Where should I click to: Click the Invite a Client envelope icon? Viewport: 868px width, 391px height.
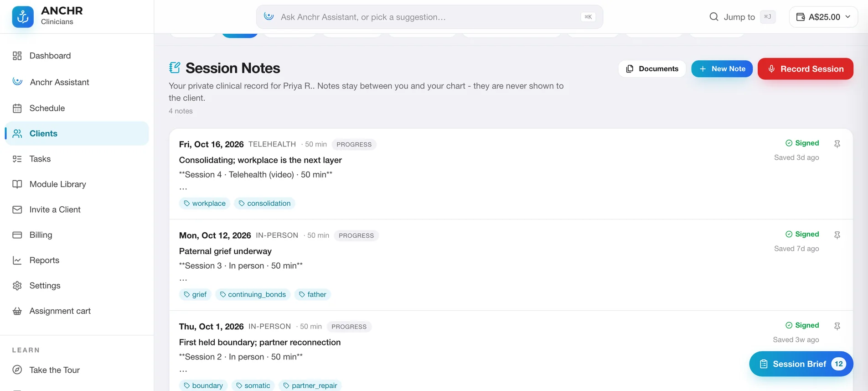17,209
